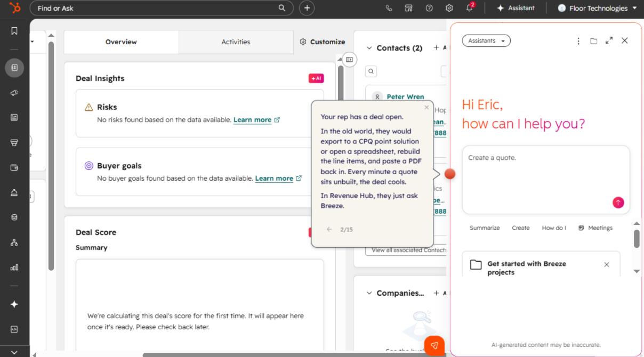Click the Customize button
The height and width of the screenshot is (357, 644).
tap(323, 42)
